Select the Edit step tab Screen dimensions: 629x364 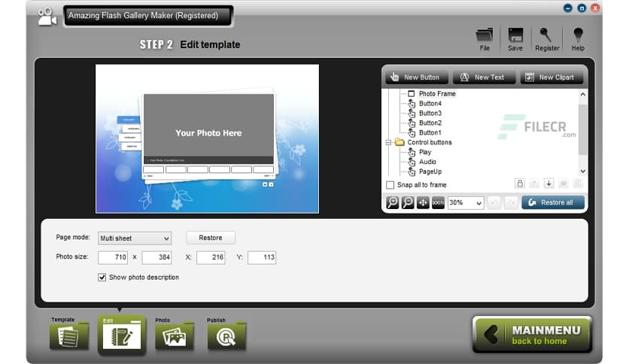(x=122, y=335)
